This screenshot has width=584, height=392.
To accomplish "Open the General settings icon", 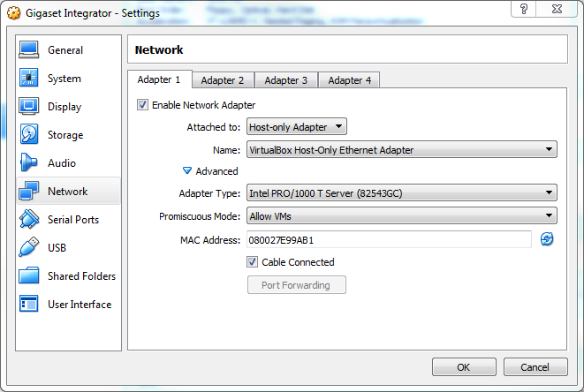I will pyautogui.click(x=28, y=50).
